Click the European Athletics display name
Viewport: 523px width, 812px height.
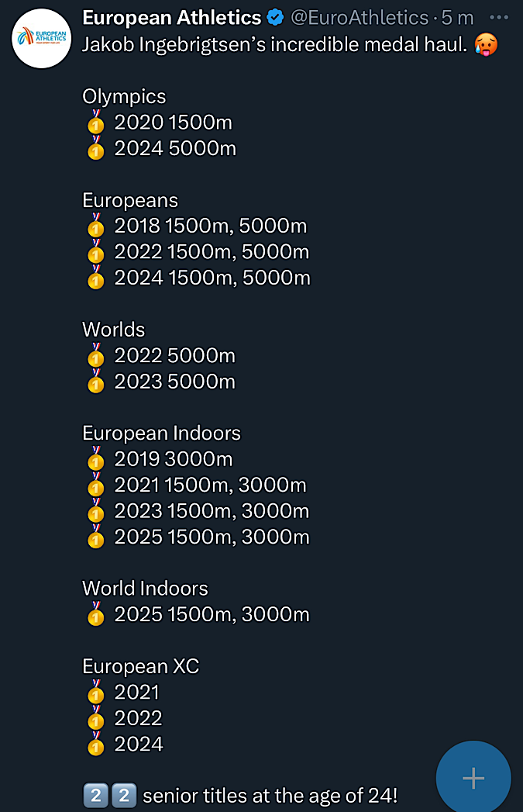pyautogui.click(x=172, y=18)
